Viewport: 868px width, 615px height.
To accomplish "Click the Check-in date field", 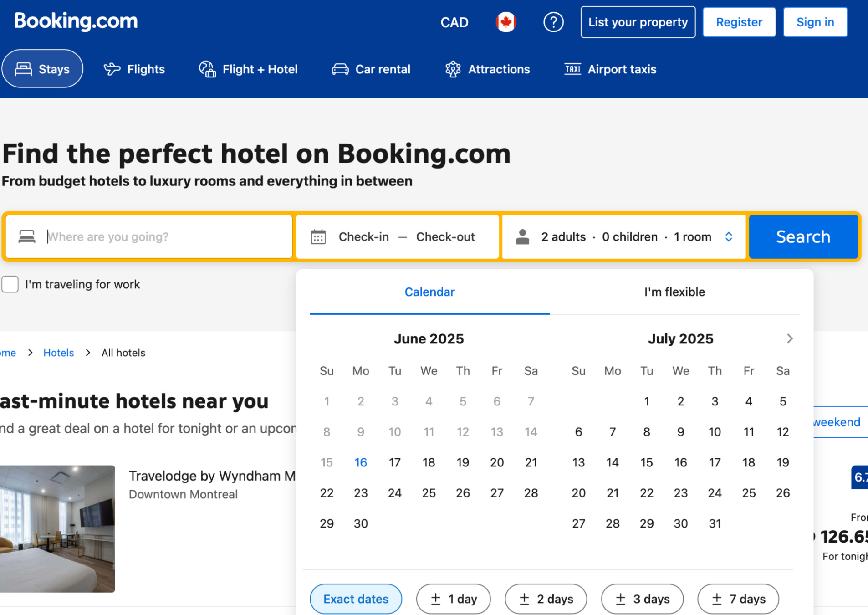I will [363, 237].
